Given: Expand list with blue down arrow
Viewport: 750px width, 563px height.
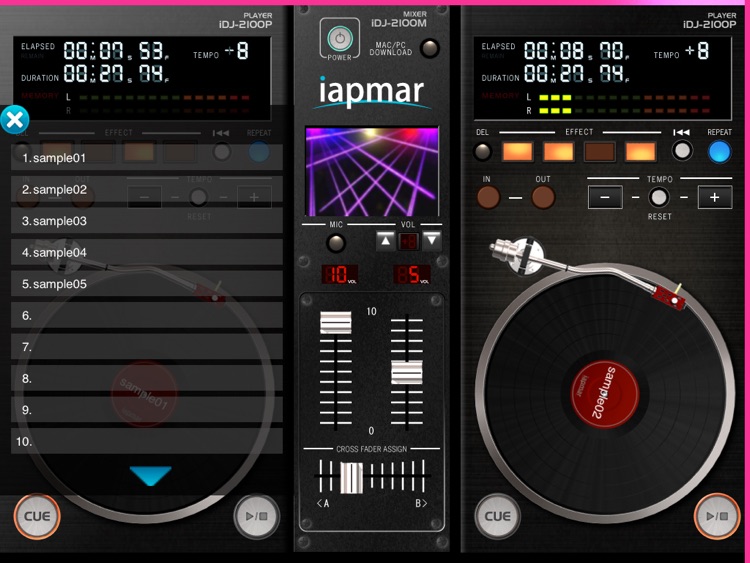Looking at the screenshot, I should 150,476.
